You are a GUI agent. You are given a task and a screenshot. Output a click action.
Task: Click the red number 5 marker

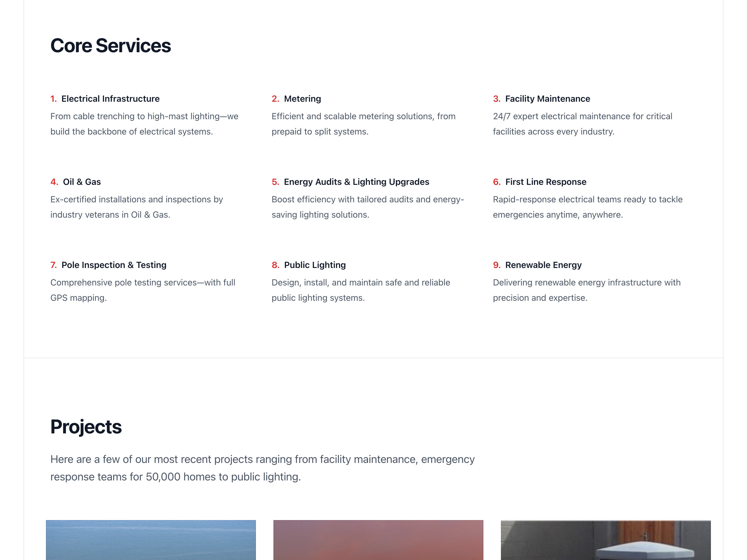tap(275, 182)
